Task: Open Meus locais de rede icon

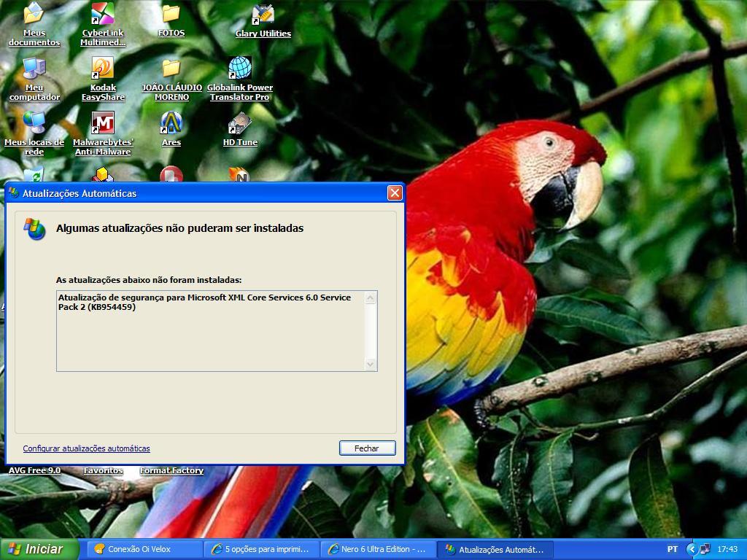Action: click(34, 134)
